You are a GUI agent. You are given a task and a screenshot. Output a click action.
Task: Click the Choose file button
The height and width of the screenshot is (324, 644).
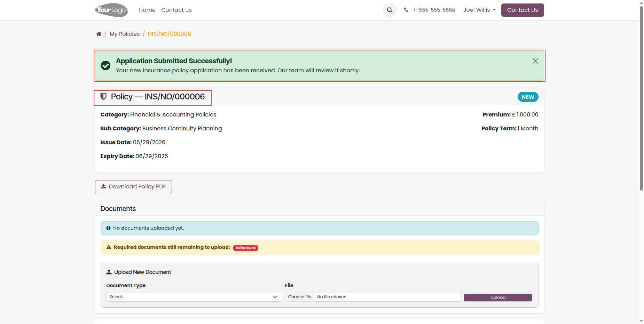[300, 297]
